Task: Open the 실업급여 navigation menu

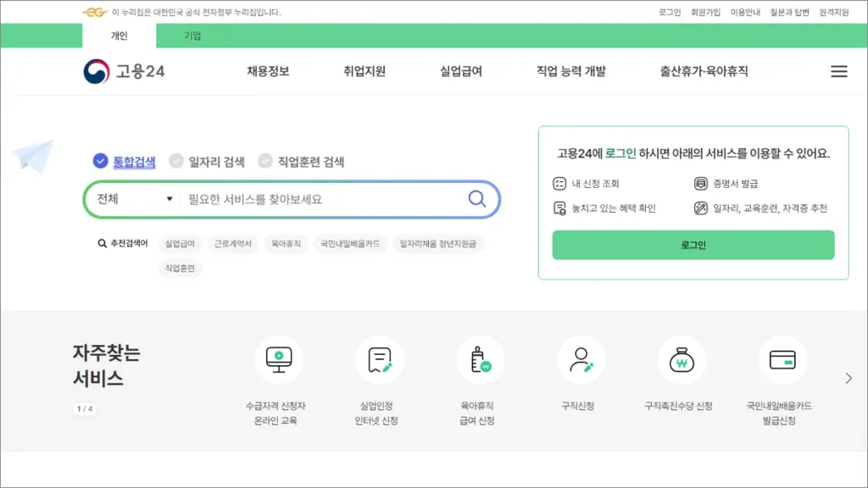Action: (460, 72)
